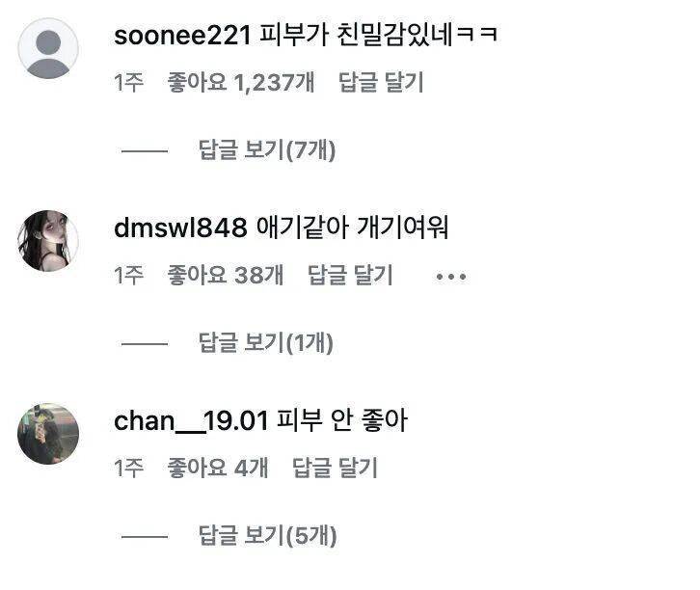Open soonee221's default profile avatar

click(x=48, y=48)
